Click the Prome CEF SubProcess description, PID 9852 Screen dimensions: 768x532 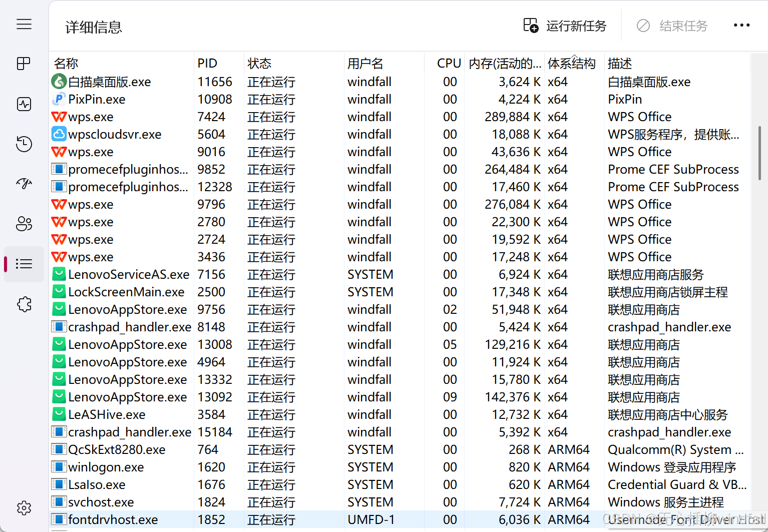pyautogui.click(x=673, y=169)
